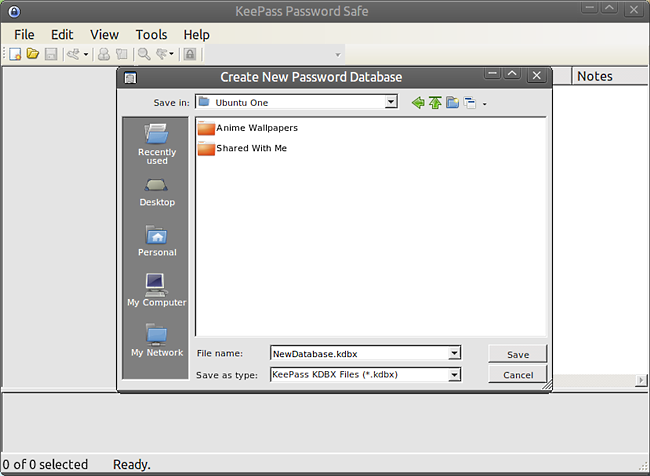This screenshot has height=476, width=650.
Task: Click the New database toolbar icon
Action: (x=15, y=54)
